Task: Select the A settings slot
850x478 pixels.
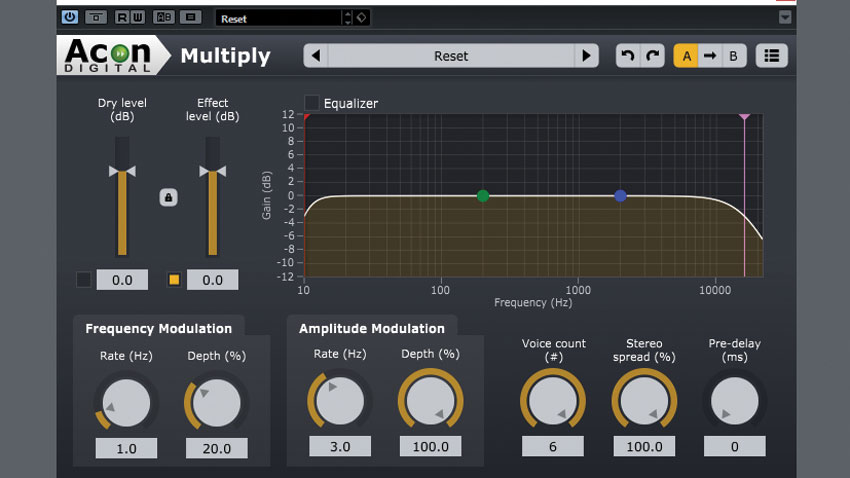Action: tap(686, 56)
